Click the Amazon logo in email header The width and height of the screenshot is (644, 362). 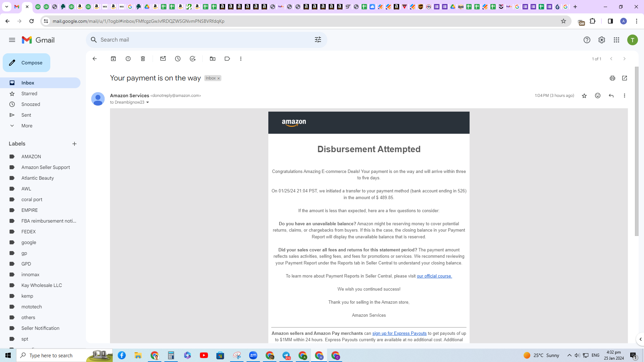pos(294,123)
